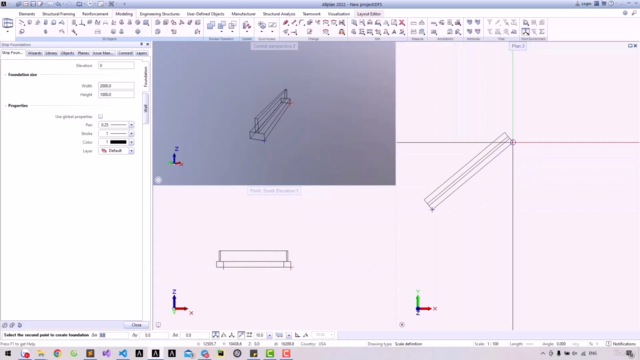Pin the Strip Foundation palette

click(x=142, y=44)
